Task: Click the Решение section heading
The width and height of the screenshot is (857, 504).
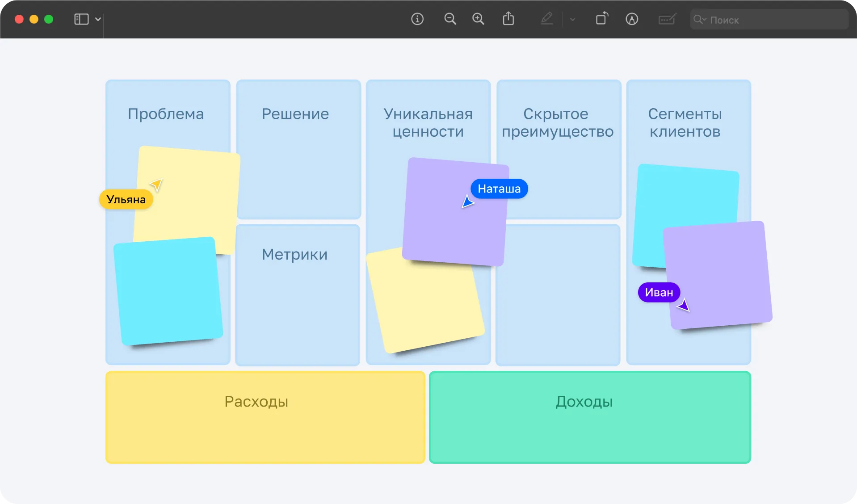Action: point(295,114)
